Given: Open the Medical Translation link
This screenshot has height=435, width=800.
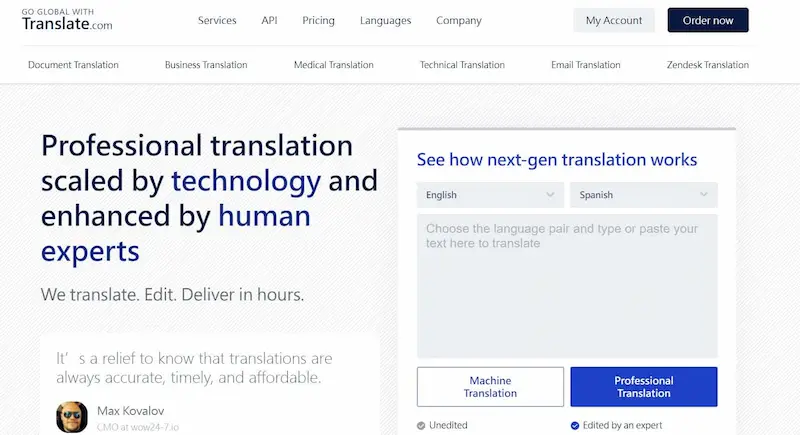Looking at the screenshot, I should coord(333,65).
